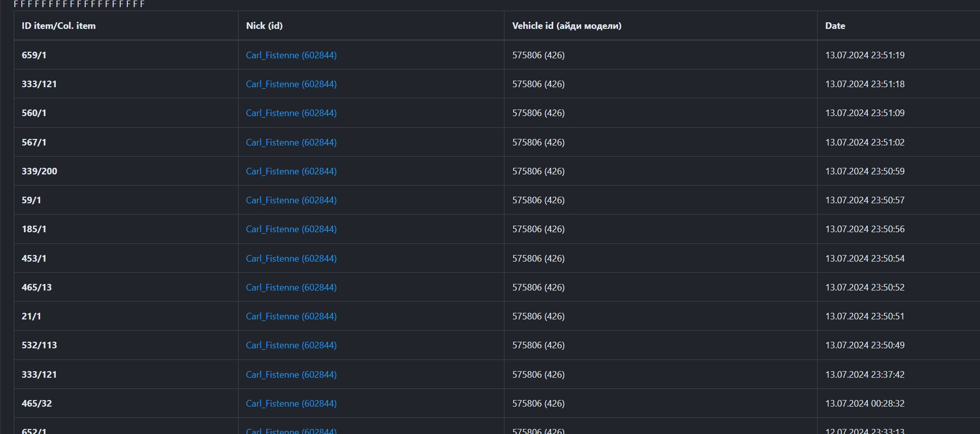Follow the nick link in 21/1 row
Viewport: 980px width, 434px height.
tap(291, 316)
